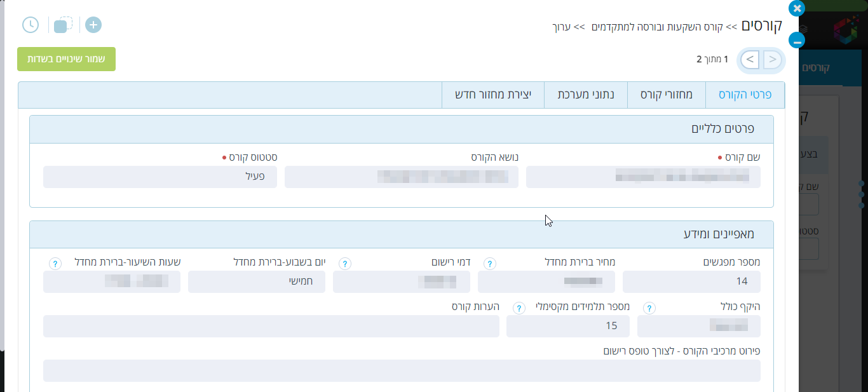This screenshot has height=392, width=868.
Task: Click help icon next to שעות השיעור field
Action: point(55,263)
